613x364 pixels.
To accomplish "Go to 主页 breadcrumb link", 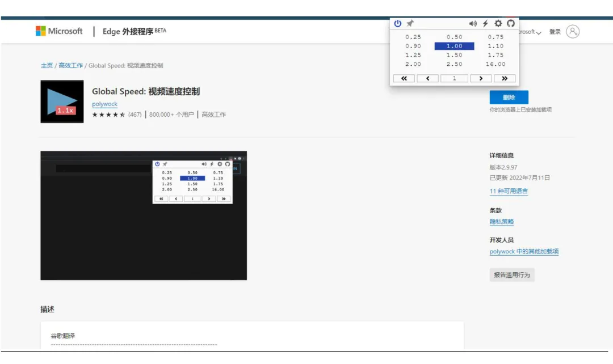I will point(47,66).
